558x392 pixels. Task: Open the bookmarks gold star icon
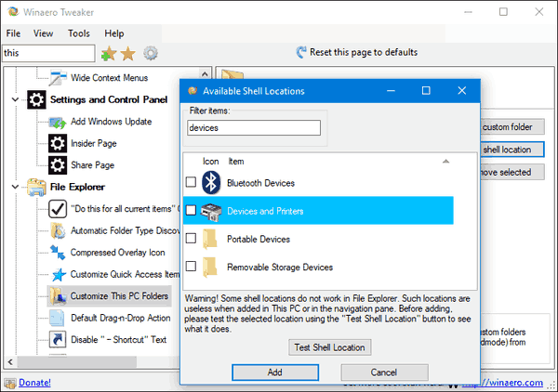[127, 54]
